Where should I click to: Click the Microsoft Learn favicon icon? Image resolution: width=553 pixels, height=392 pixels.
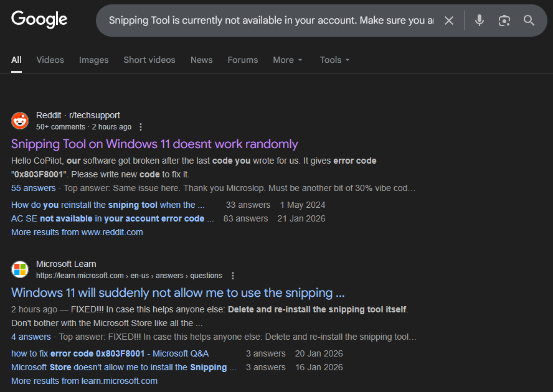[20, 269]
